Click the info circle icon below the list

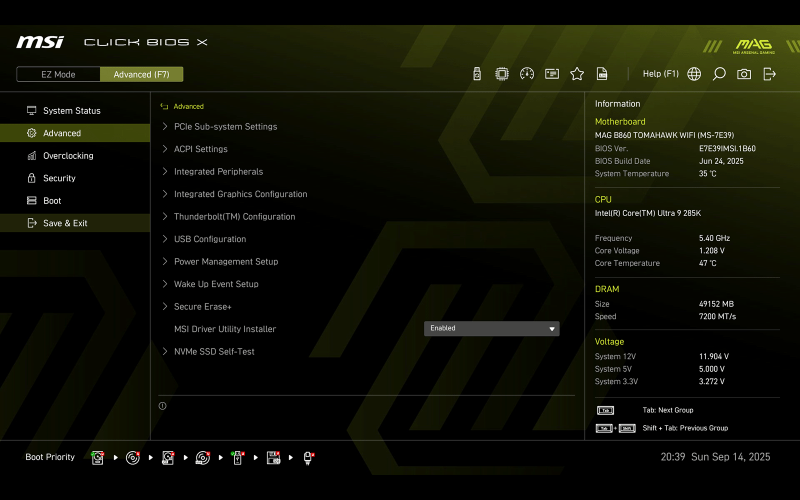point(162,406)
